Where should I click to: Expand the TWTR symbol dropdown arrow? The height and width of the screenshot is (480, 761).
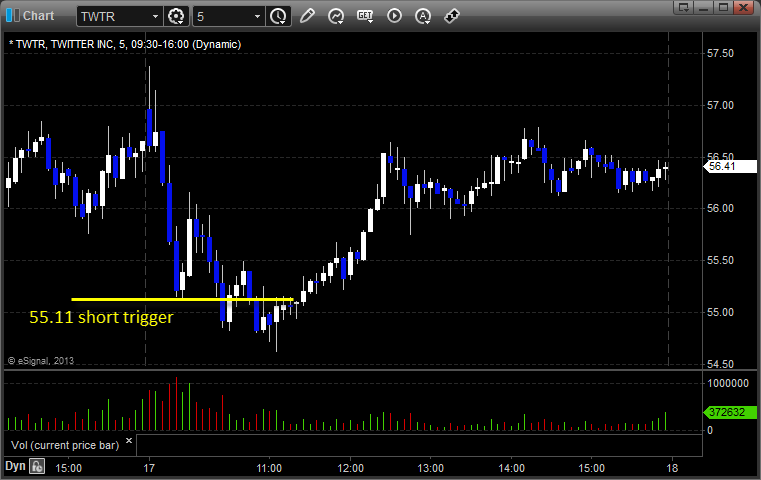click(x=155, y=17)
